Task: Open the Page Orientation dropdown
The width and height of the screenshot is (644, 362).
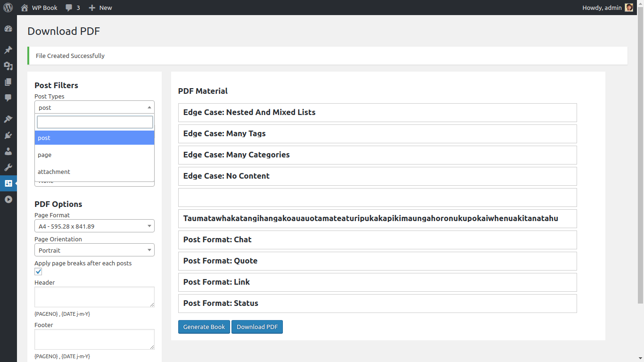Action: pyautogui.click(x=94, y=250)
